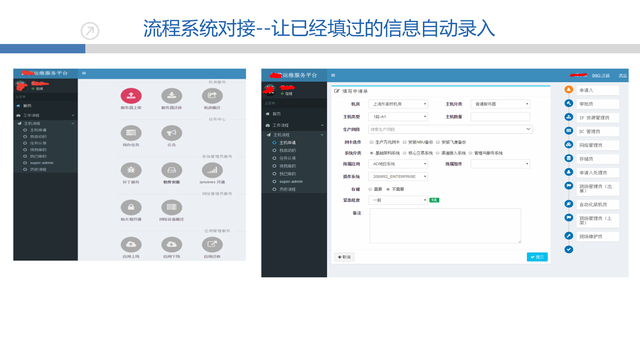Select 主机申请 in form window sidebar
640x360 pixels.
click(x=287, y=143)
